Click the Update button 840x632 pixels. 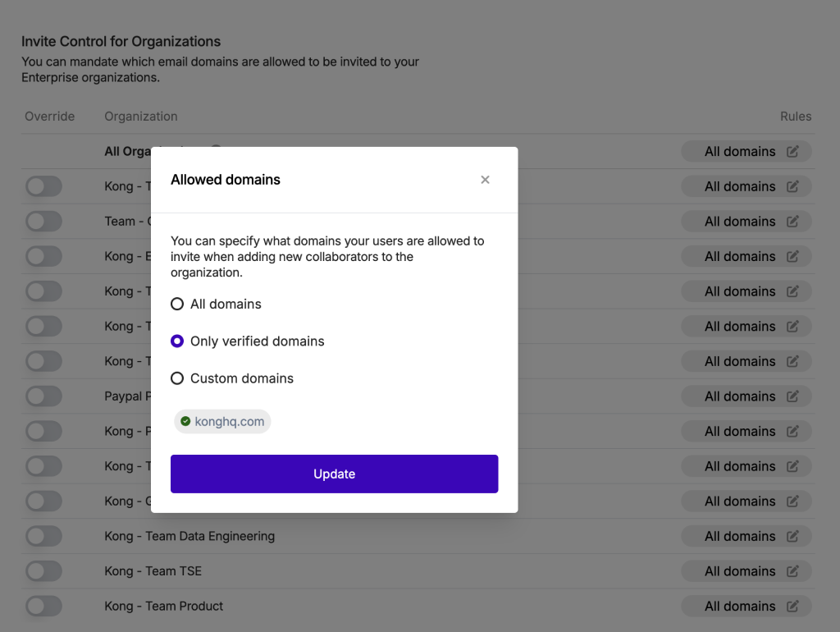pyautogui.click(x=335, y=474)
